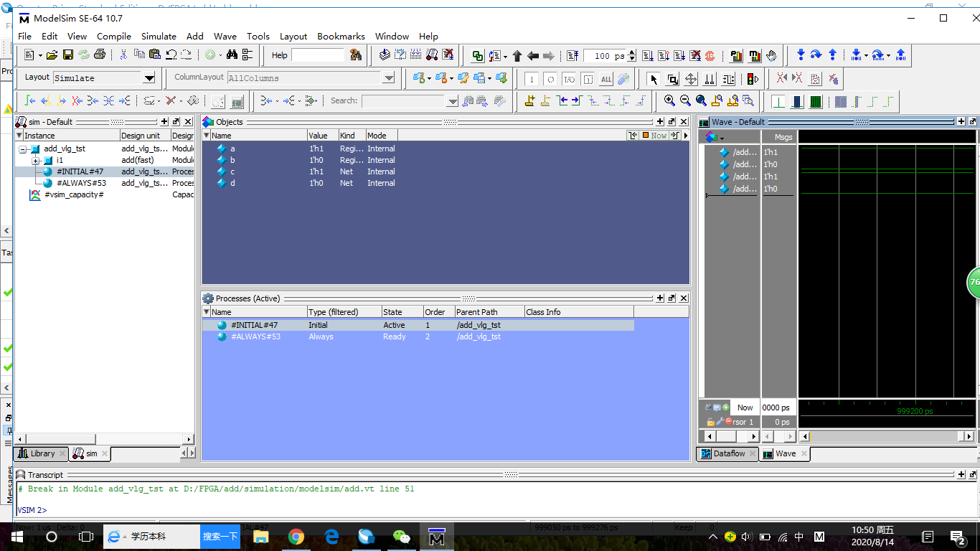Open Windows Start menu
This screenshot has width=980, height=551.
coord(17,537)
